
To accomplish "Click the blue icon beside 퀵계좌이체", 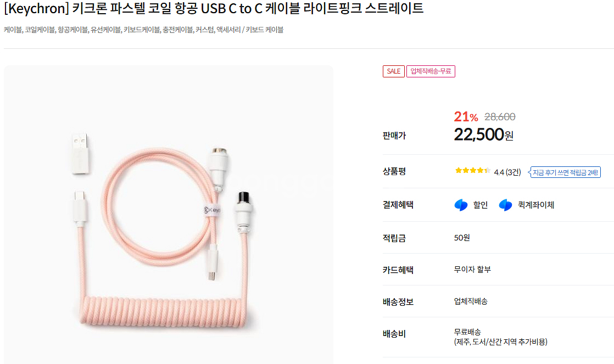I will [x=505, y=205].
